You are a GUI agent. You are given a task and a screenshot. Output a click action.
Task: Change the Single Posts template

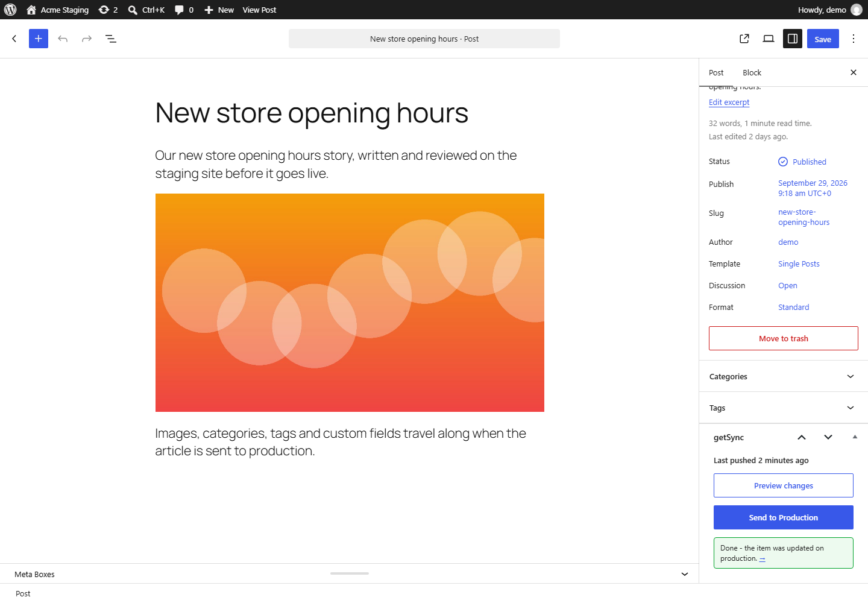pos(799,264)
